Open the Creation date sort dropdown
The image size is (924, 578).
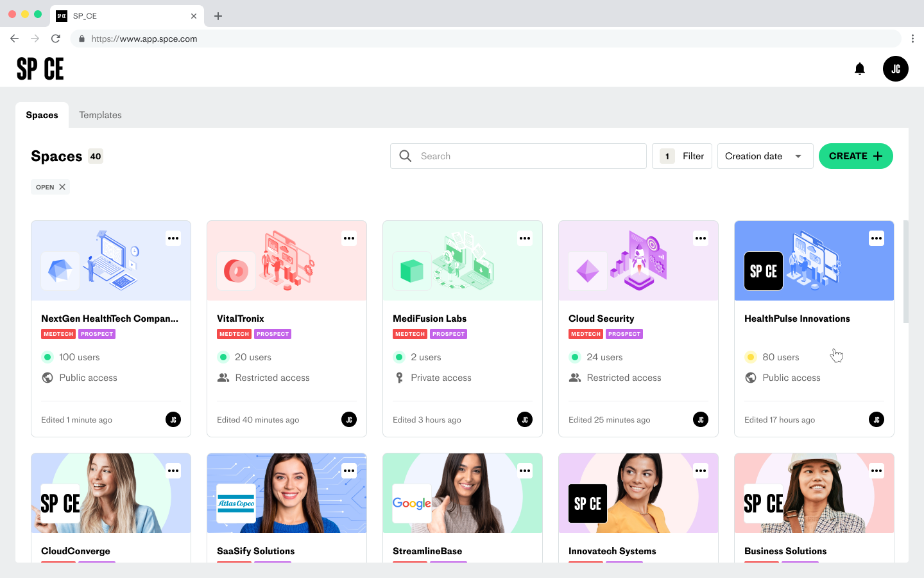765,156
